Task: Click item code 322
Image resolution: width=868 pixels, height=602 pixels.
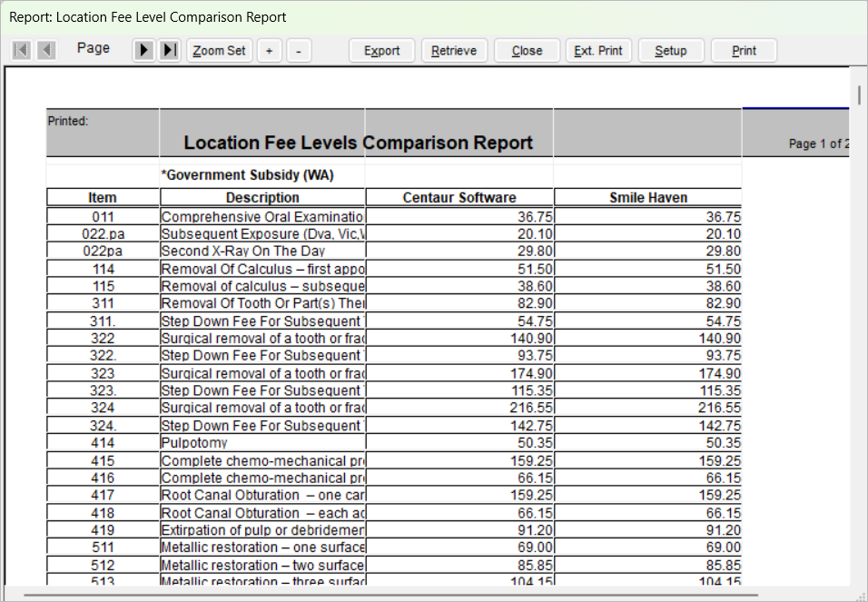Action: (x=103, y=339)
